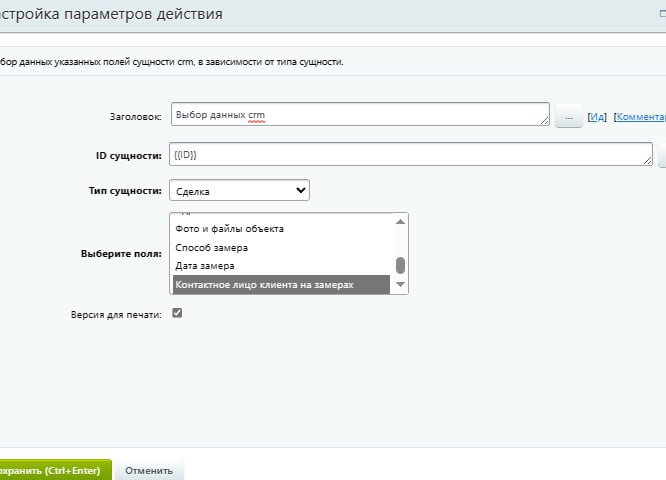Toggle the Версия для печати checkbox
The width and height of the screenshot is (666, 480).
coord(177,313)
